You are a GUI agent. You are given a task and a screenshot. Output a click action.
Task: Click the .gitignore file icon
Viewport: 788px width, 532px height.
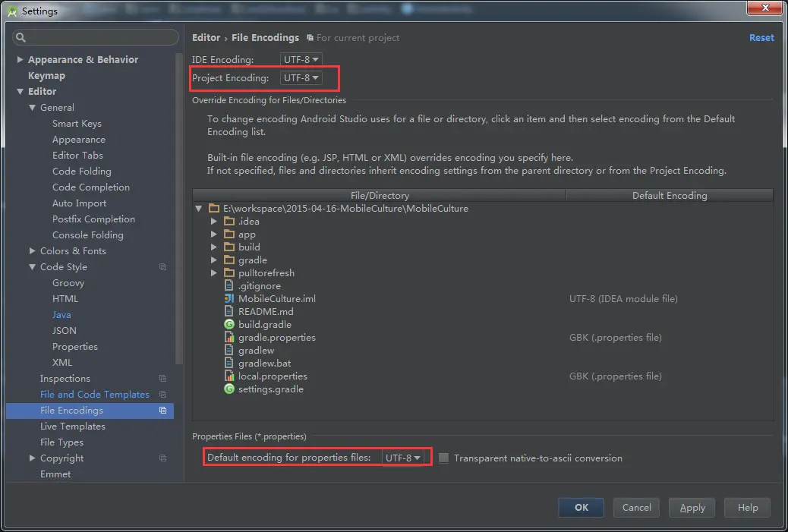pos(229,285)
